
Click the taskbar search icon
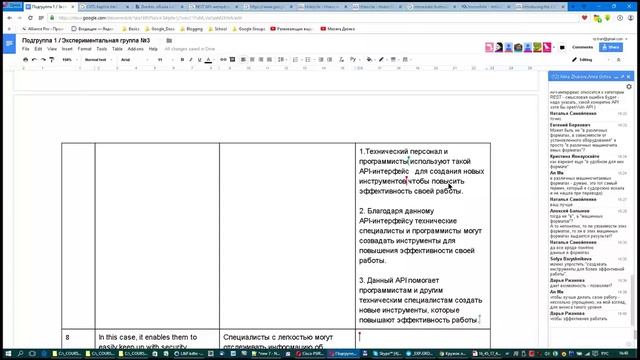pos(20,353)
